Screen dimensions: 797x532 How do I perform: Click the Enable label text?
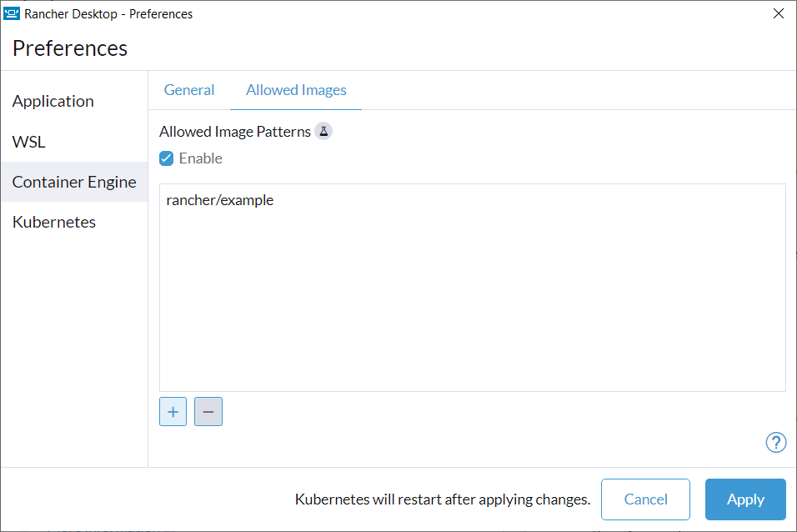click(x=200, y=158)
